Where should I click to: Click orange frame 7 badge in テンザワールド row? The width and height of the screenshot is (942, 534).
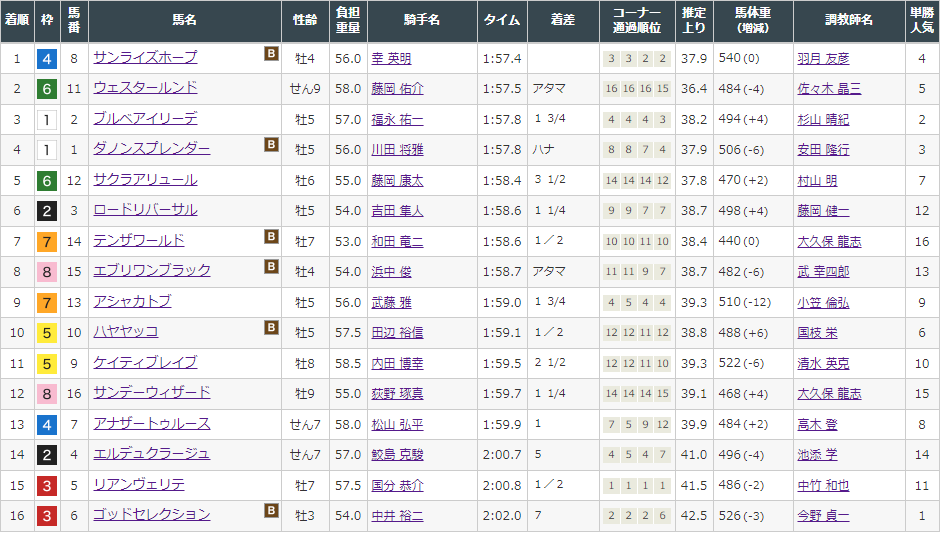tap(47, 242)
